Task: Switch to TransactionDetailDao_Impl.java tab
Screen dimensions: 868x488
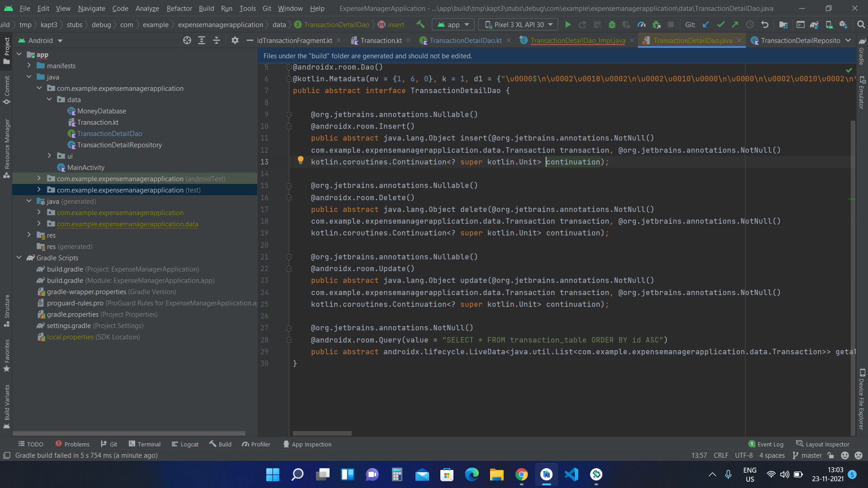Action: point(577,40)
